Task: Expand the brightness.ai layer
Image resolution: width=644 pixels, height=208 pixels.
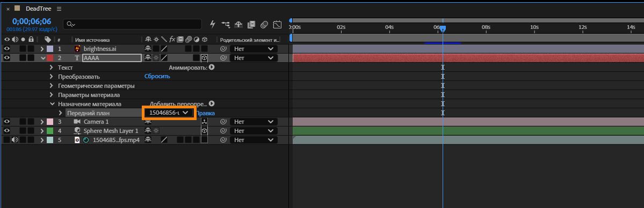Action: coord(42,49)
